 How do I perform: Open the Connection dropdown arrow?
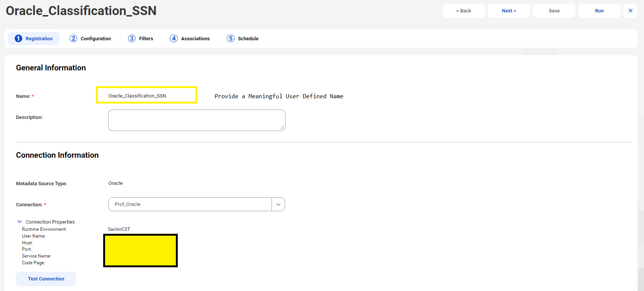click(278, 204)
